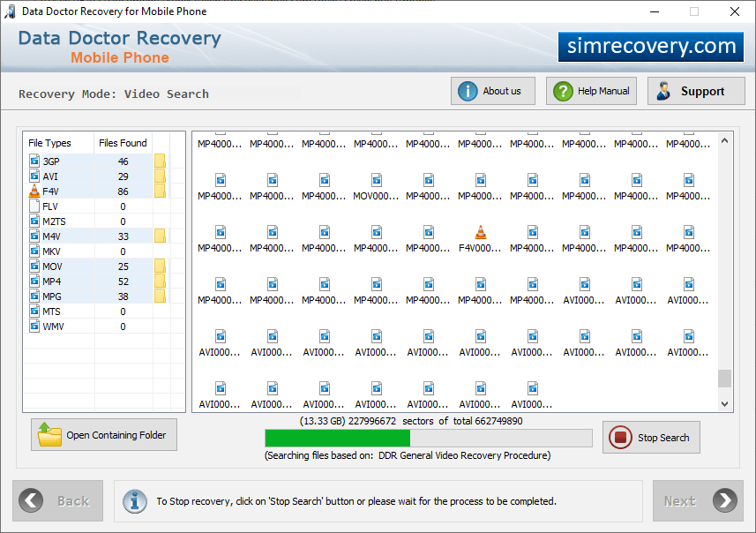
Task: Click the 'To Stop recovery' hint message
Action: click(356, 501)
